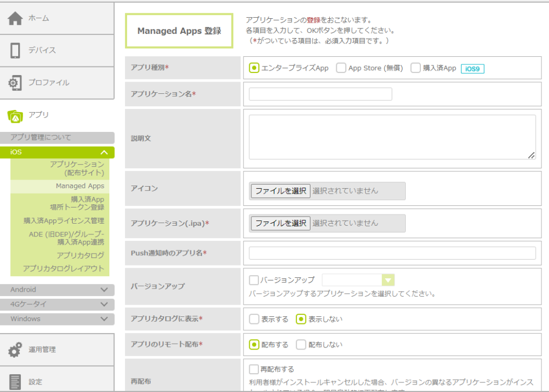The width and height of the screenshot is (549, 392).
Task: Open 購入済Appライセンス管理 menu item
Action: 64,220
